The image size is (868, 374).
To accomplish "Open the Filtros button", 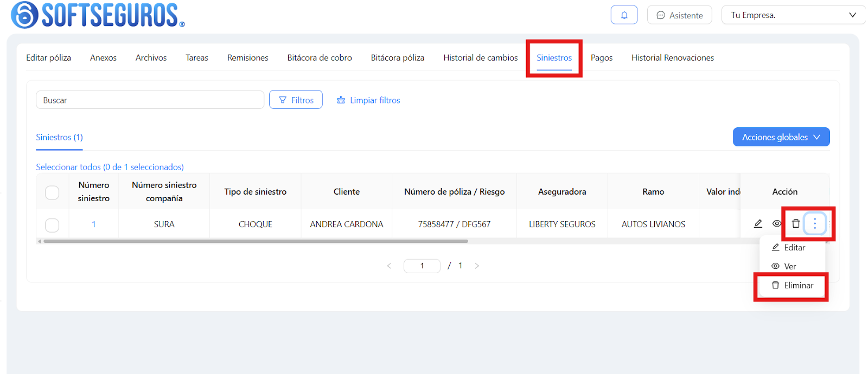I will pyautogui.click(x=296, y=100).
